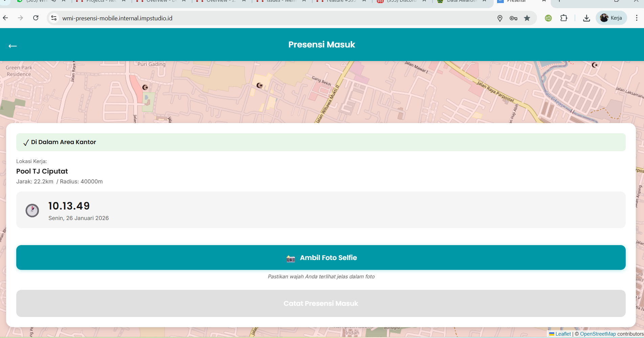Open the browser Downloads icon
The image size is (644, 338).
586,18
